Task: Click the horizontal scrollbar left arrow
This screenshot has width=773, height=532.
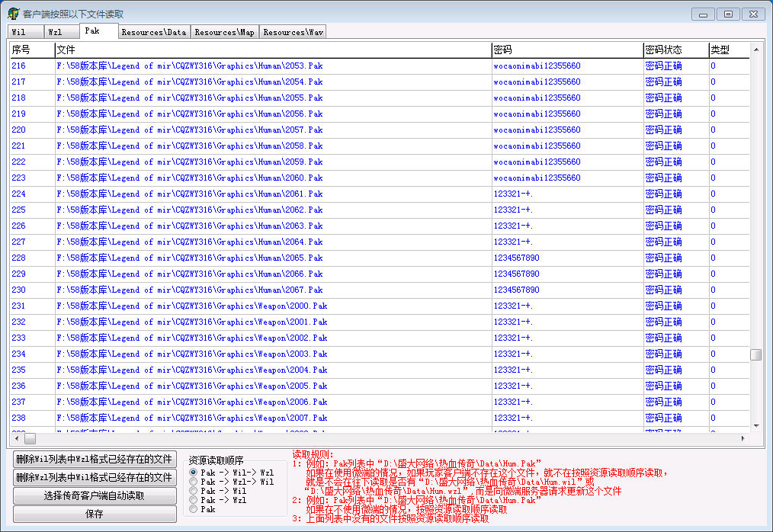Action: [x=17, y=438]
